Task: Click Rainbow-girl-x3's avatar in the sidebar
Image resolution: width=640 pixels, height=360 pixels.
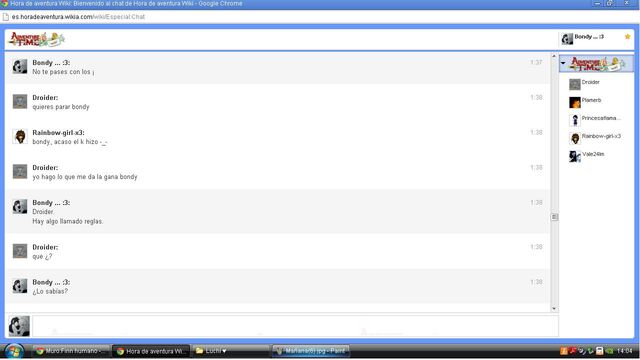Action: [575, 138]
